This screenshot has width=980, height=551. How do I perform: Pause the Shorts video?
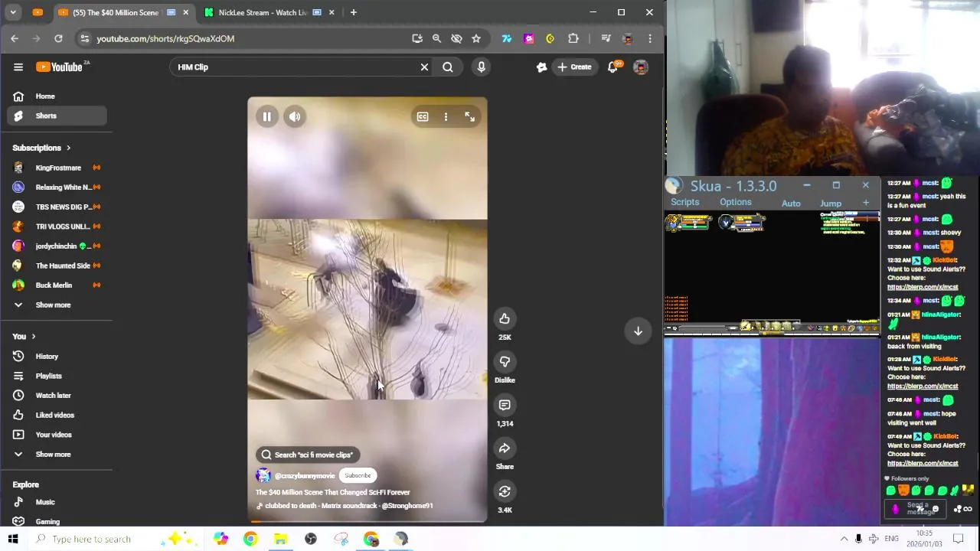[266, 117]
